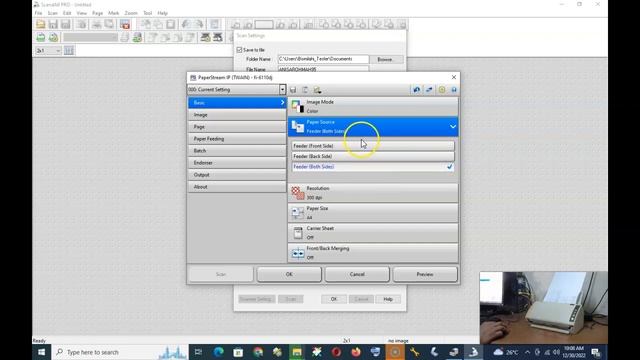The height and width of the screenshot is (360, 640).
Task: Expand the Paper Size A4 setting
Action: pos(373,213)
